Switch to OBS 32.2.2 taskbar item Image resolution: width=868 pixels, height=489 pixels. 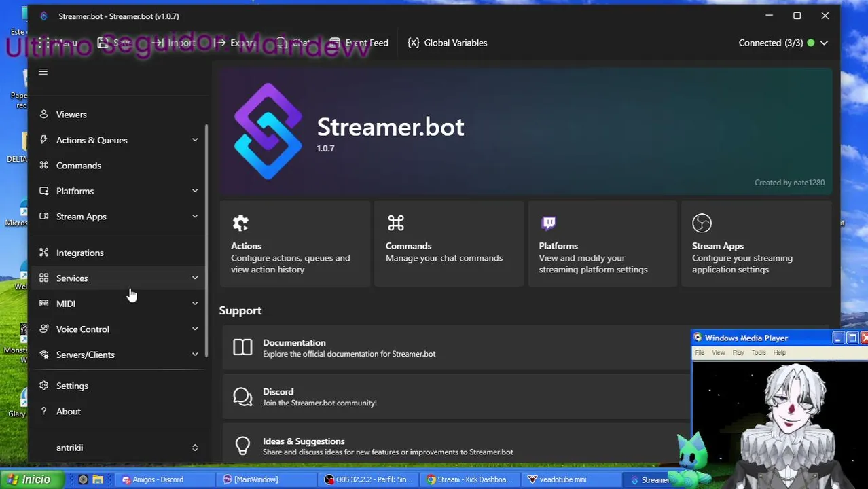pos(368,479)
